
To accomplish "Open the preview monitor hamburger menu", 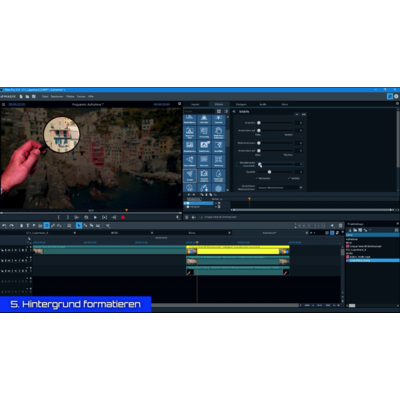I will tap(4, 104).
